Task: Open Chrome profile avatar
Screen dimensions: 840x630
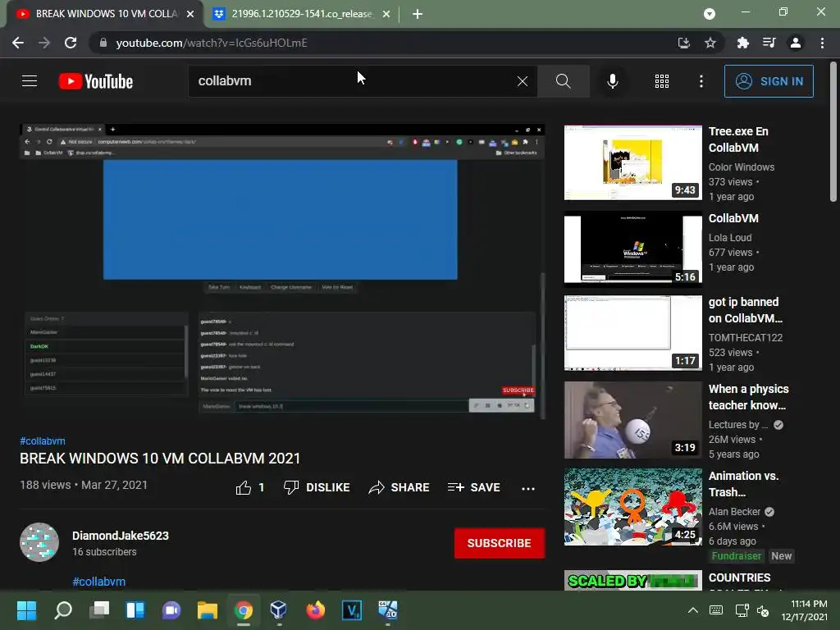Action: pyautogui.click(x=796, y=43)
